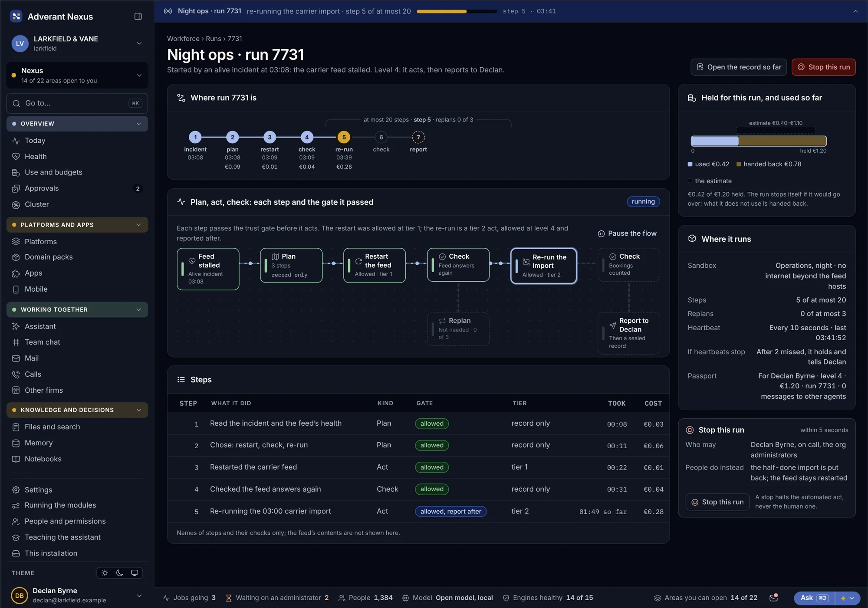Collapse the Working Together section

[x=77, y=309]
